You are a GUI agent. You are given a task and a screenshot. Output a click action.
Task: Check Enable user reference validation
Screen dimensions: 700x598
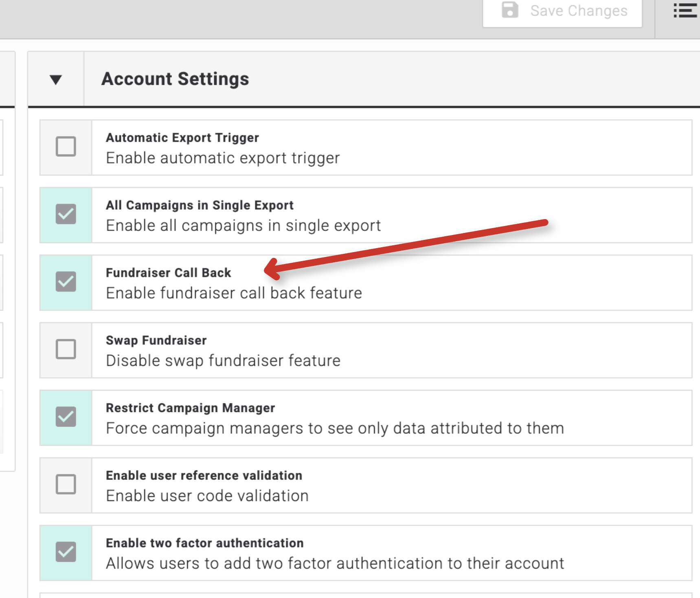66,485
